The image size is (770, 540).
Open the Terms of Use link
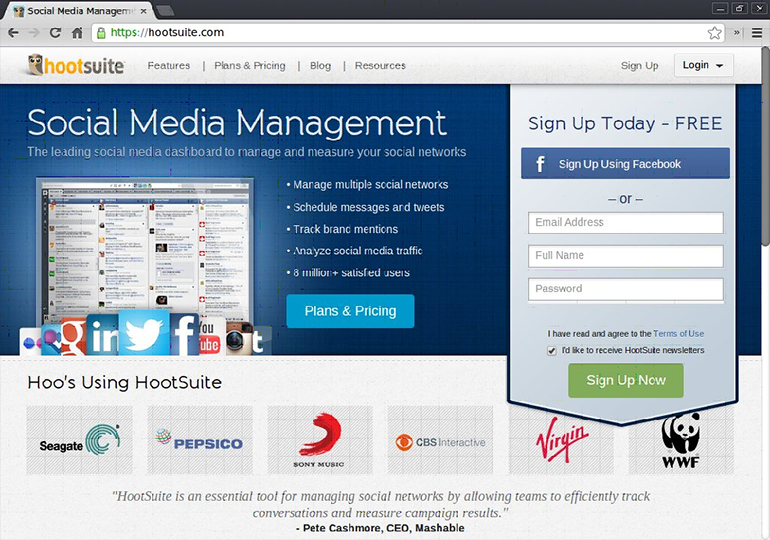(678, 333)
